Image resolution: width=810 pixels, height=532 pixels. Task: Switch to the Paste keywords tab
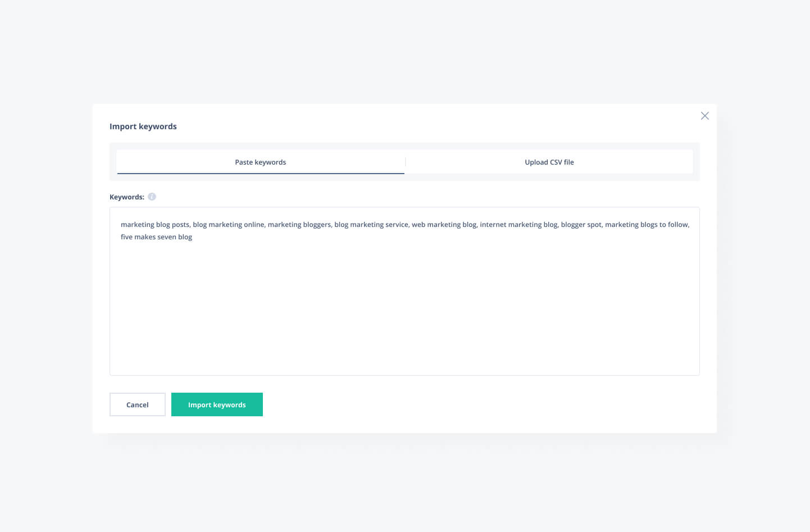pos(260,162)
